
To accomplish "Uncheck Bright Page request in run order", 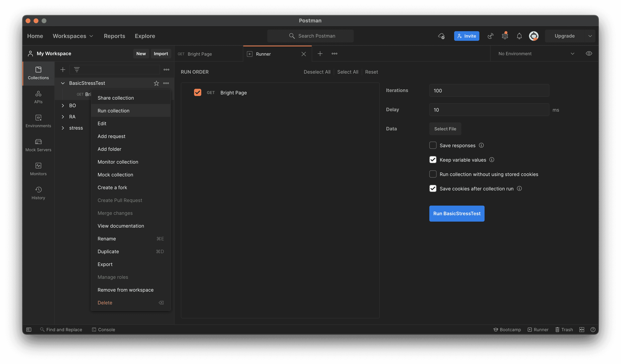I will (x=197, y=92).
